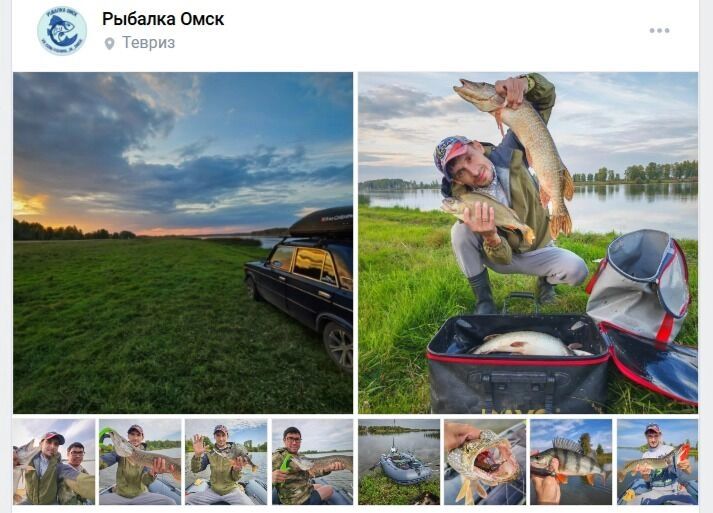This screenshot has width=713, height=513.
Task: Click the gray cooler backpack in the photo
Action: coord(640,284)
